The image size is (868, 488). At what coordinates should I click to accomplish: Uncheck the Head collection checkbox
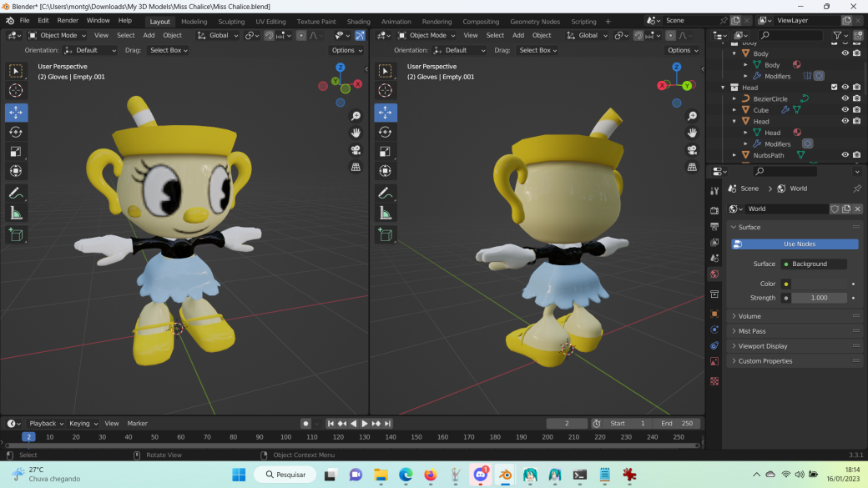(x=835, y=88)
